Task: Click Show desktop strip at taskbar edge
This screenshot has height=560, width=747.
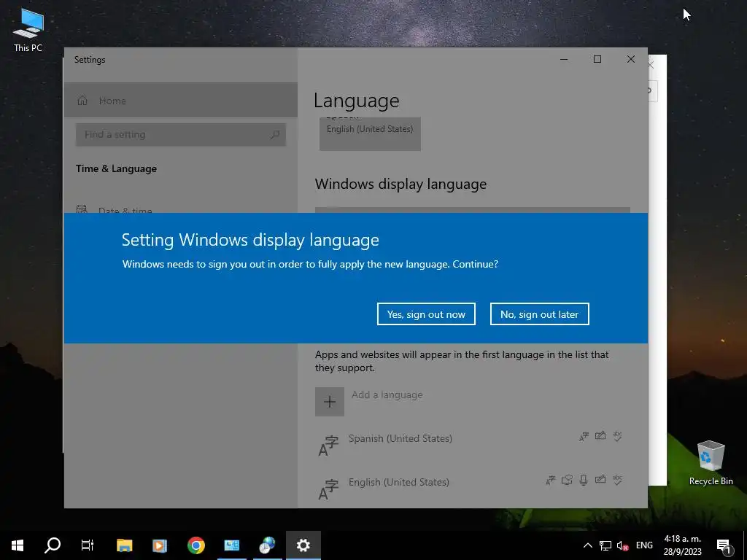Action: tap(745, 545)
